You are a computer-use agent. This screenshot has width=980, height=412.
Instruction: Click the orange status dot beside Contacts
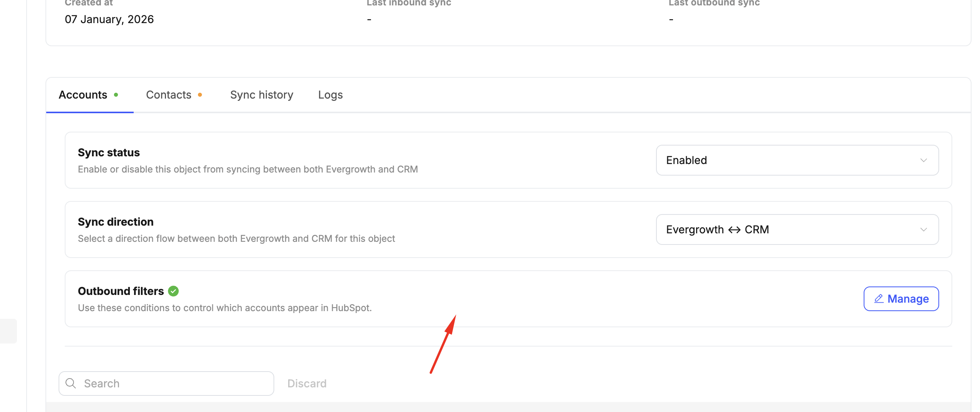tap(200, 95)
